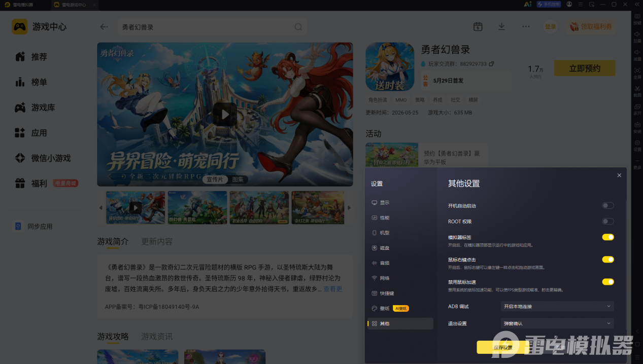Take a screenshot with the scissors 截图 icon
The width and height of the screenshot is (643, 364).
click(x=637, y=91)
